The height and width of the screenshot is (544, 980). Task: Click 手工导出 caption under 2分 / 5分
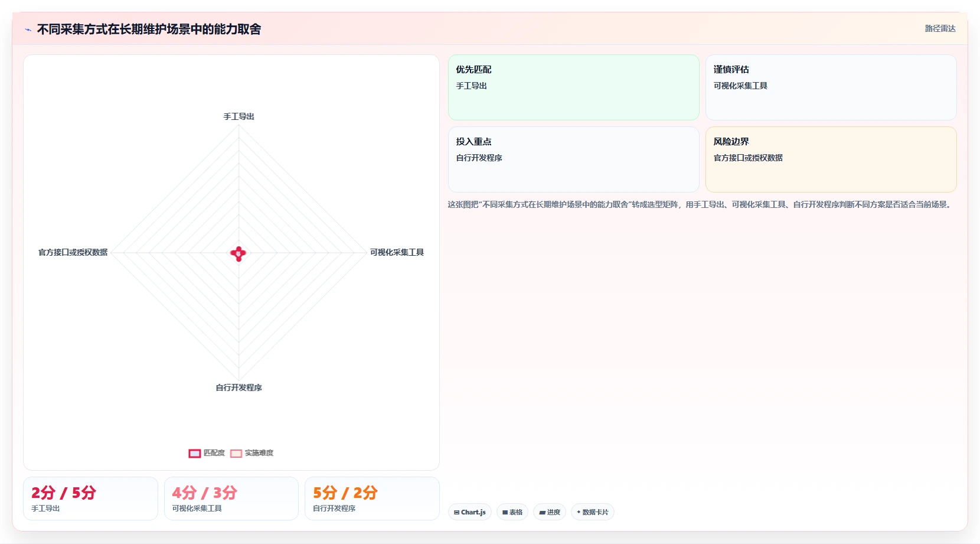[45, 509]
